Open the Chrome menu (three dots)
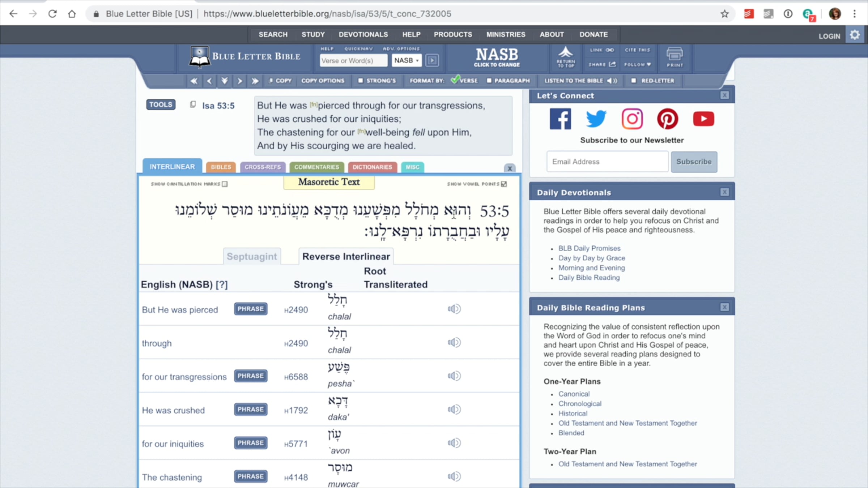 tap(855, 14)
